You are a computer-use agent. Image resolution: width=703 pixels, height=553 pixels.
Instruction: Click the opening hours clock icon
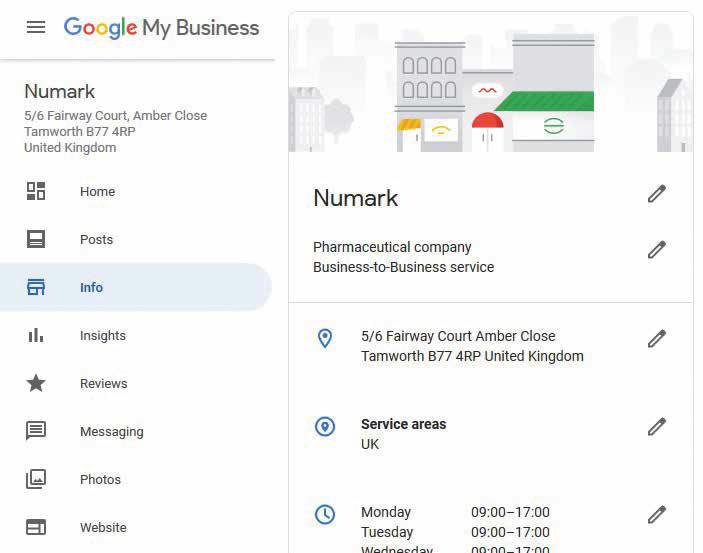click(325, 514)
